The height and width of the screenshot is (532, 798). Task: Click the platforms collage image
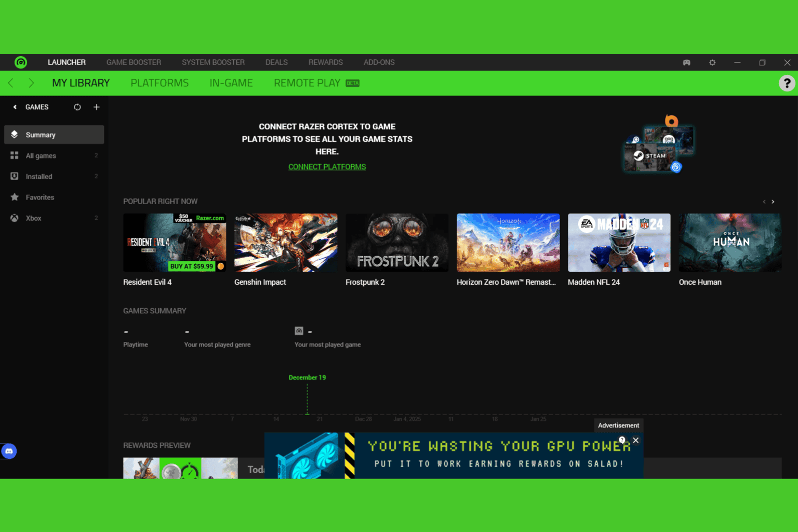click(658, 144)
